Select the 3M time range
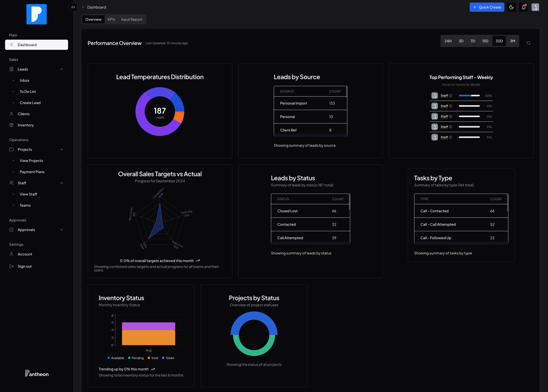The image size is (548, 392). [x=512, y=41]
